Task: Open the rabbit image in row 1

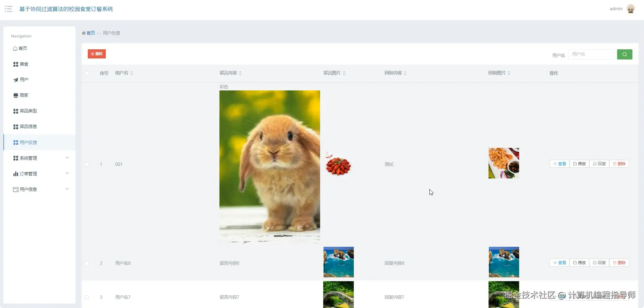Action: pos(270,167)
